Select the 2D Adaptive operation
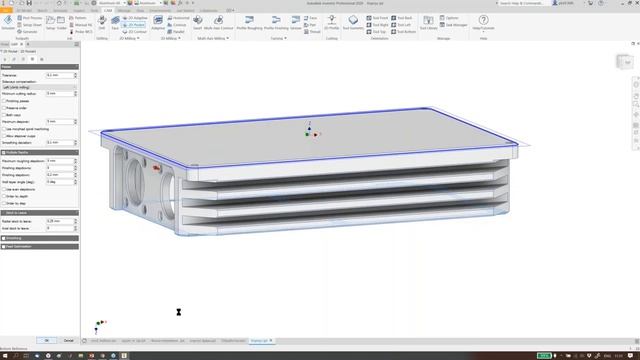The image size is (640, 360). pos(135,18)
